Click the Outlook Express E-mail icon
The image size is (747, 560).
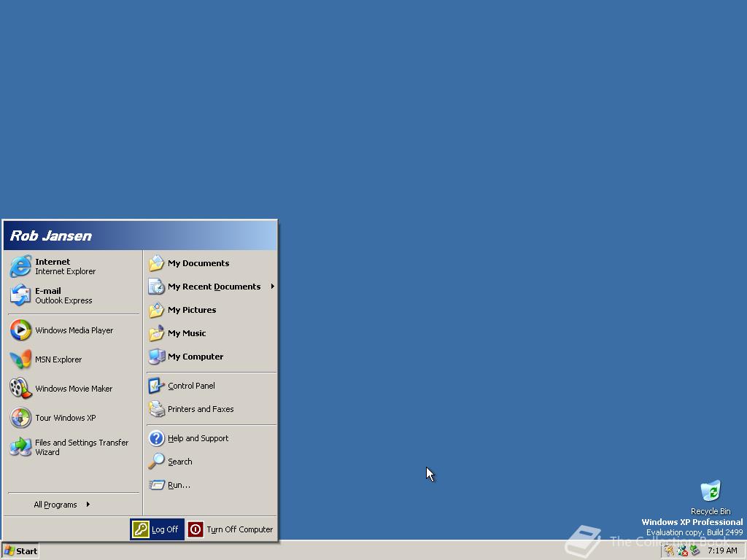[x=20, y=295]
